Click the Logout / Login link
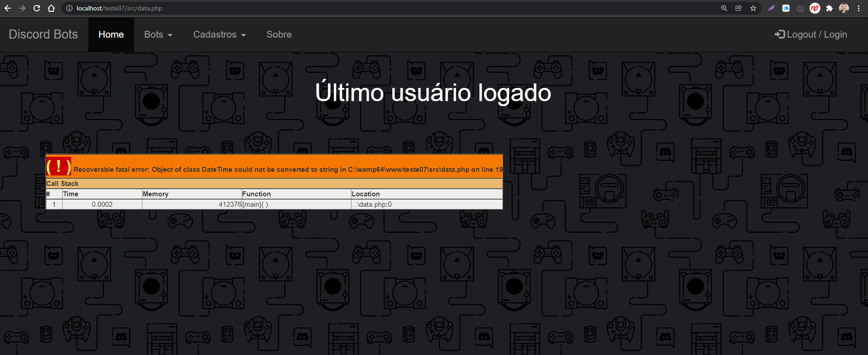Screen dimensions: 868x355 tap(811, 34)
